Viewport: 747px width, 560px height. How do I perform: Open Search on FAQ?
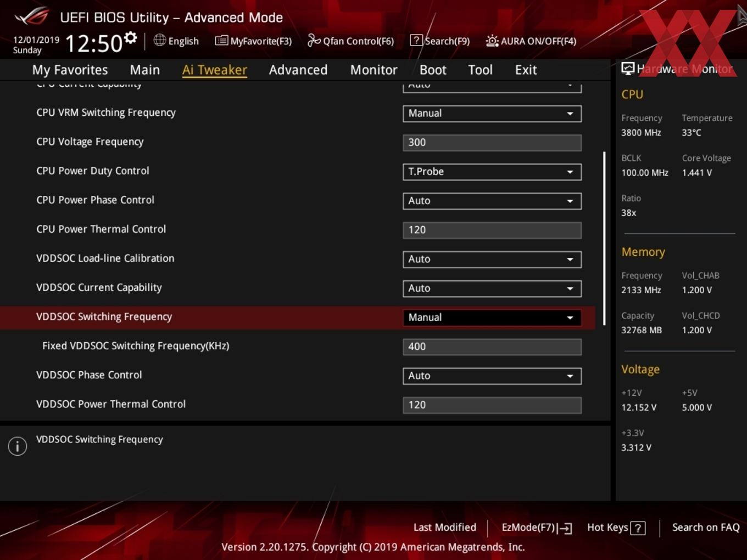[x=706, y=527]
